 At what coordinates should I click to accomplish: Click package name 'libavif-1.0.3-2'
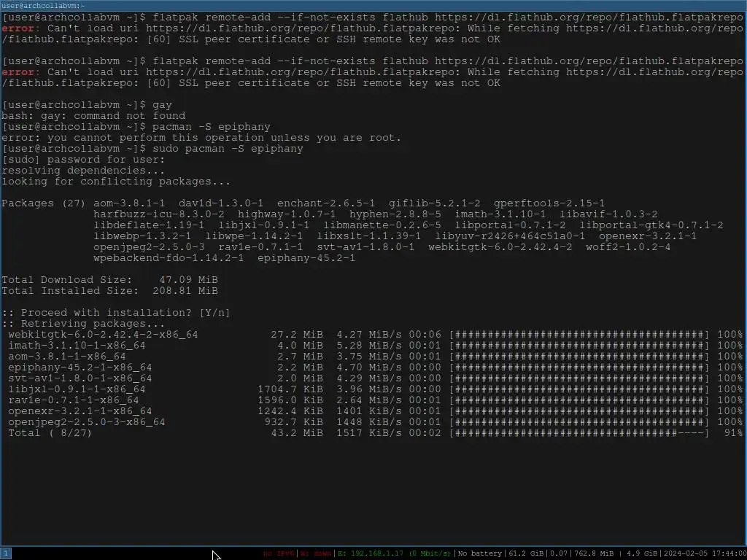point(608,214)
